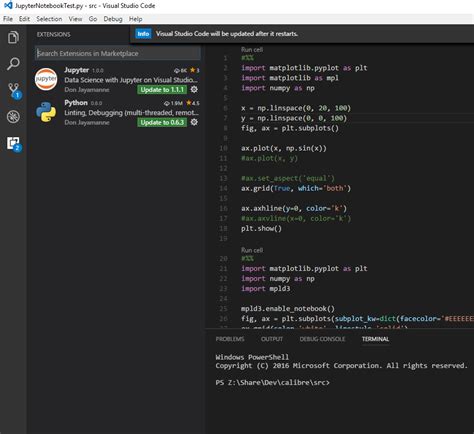Viewport: 474px width, 434px height.
Task: Click the update notification message text
Action: click(x=227, y=34)
